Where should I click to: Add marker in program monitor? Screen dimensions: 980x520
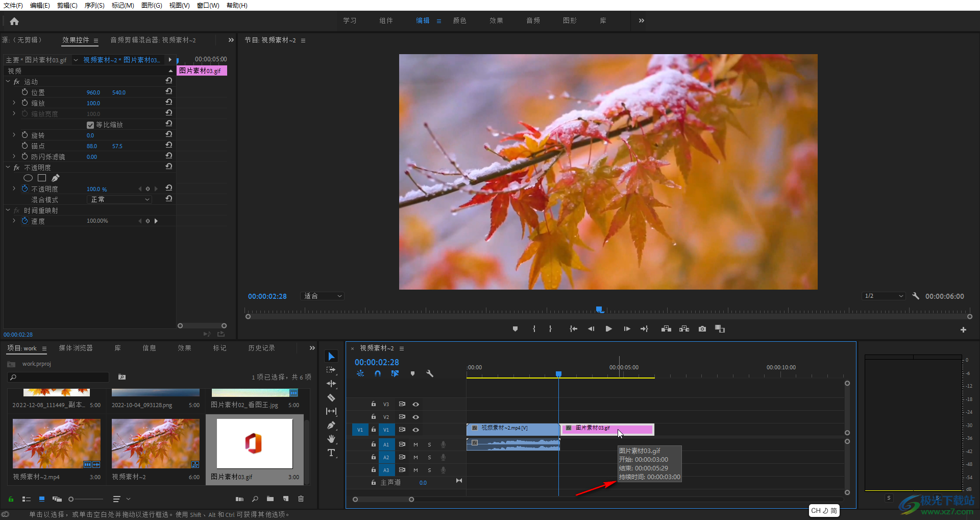coord(515,329)
